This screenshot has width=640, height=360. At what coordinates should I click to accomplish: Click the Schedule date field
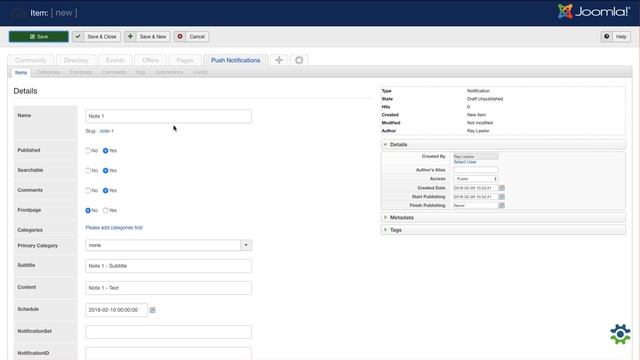click(x=116, y=310)
